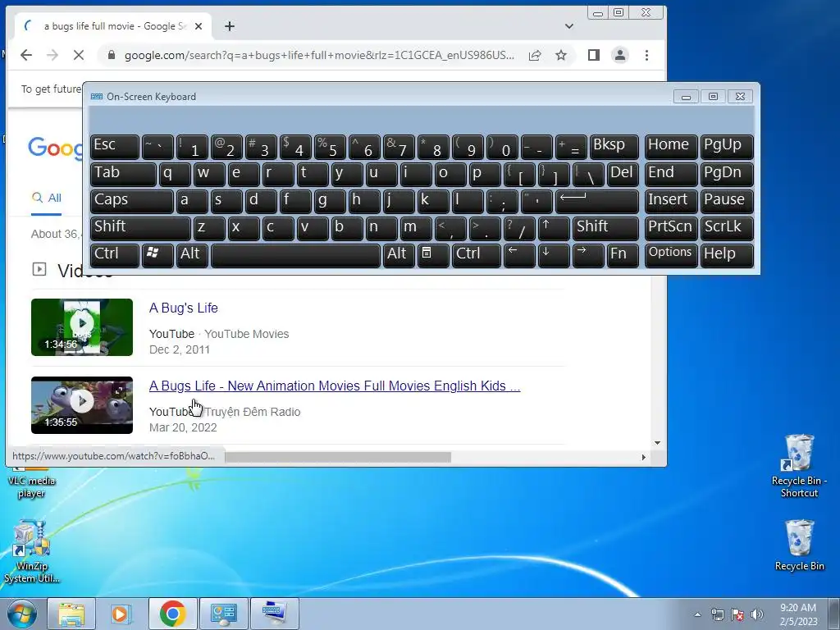Click the Home key on keyboard
The image size is (840, 630).
[671, 147]
